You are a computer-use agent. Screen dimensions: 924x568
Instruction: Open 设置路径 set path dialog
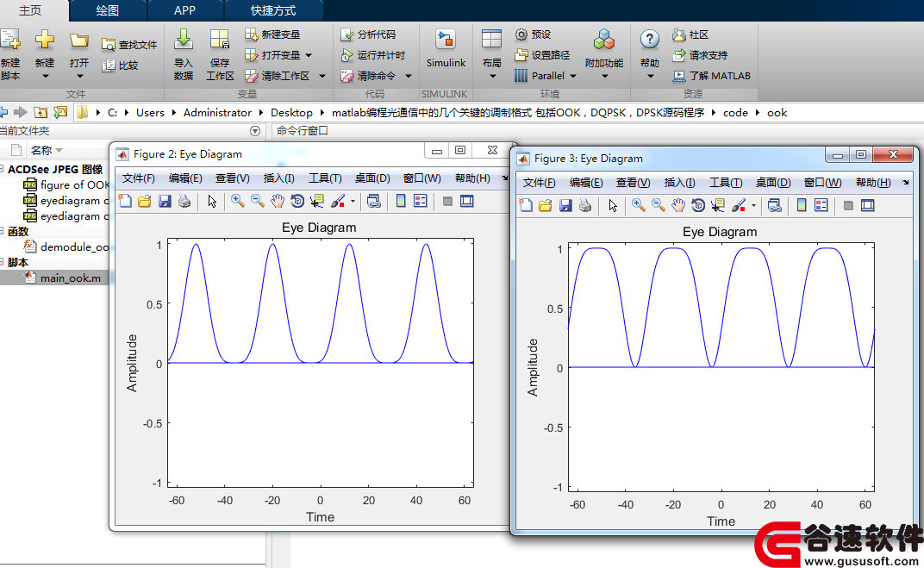click(542, 55)
